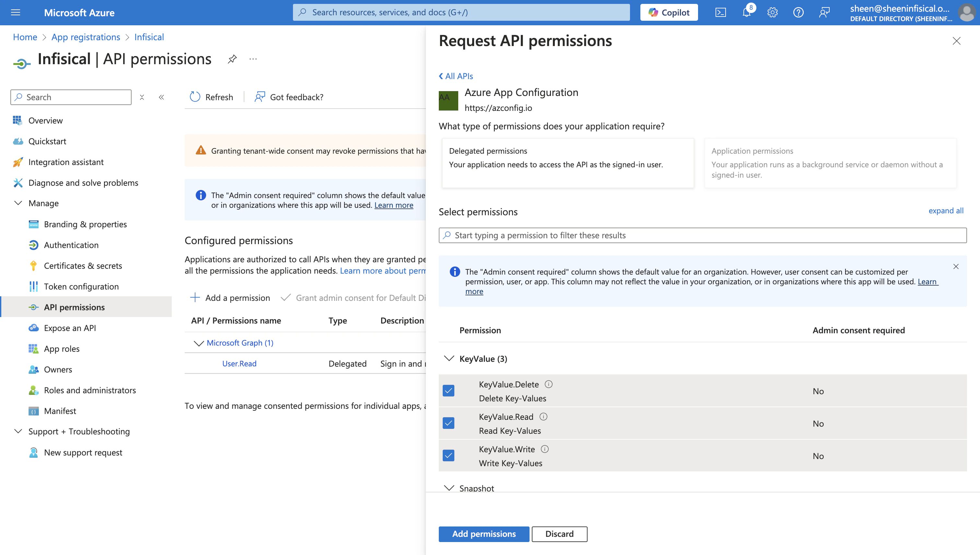The width and height of the screenshot is (980, 555).
Task: Dismiss the admin consent info banner
Action: click(956, 266)
